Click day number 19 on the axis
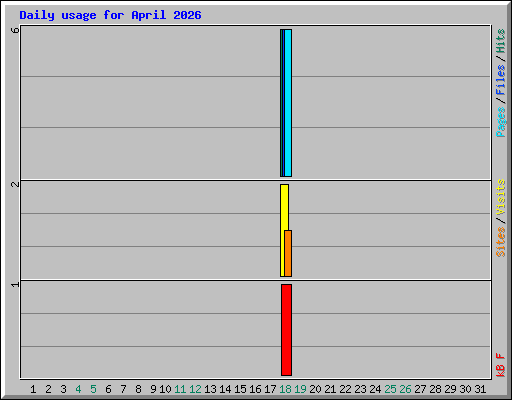 [300, 389]
